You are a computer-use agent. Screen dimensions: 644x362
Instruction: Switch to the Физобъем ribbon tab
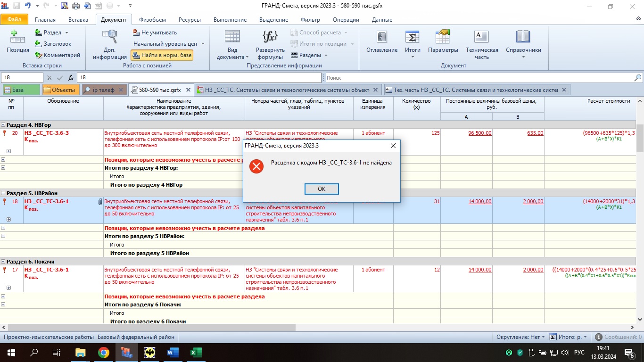pyautogui.click(x=152, y=20)
